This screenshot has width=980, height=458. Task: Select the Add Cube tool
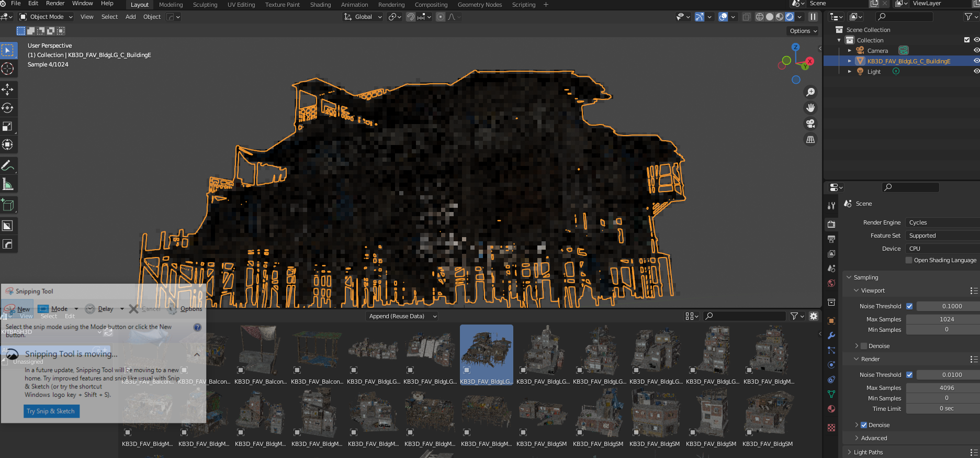coord(8,205)
